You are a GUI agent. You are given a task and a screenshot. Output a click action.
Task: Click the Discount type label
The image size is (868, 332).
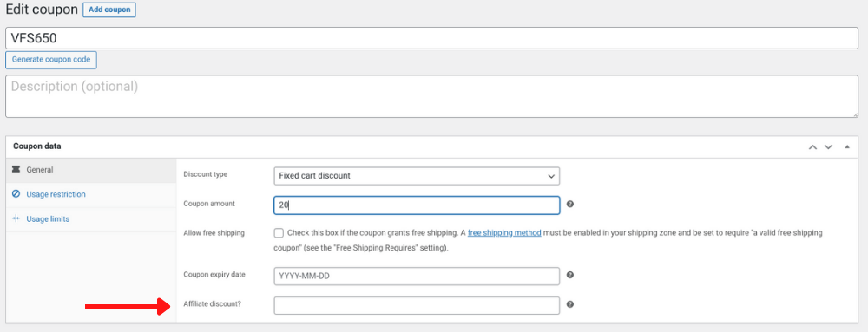point(206,174)
